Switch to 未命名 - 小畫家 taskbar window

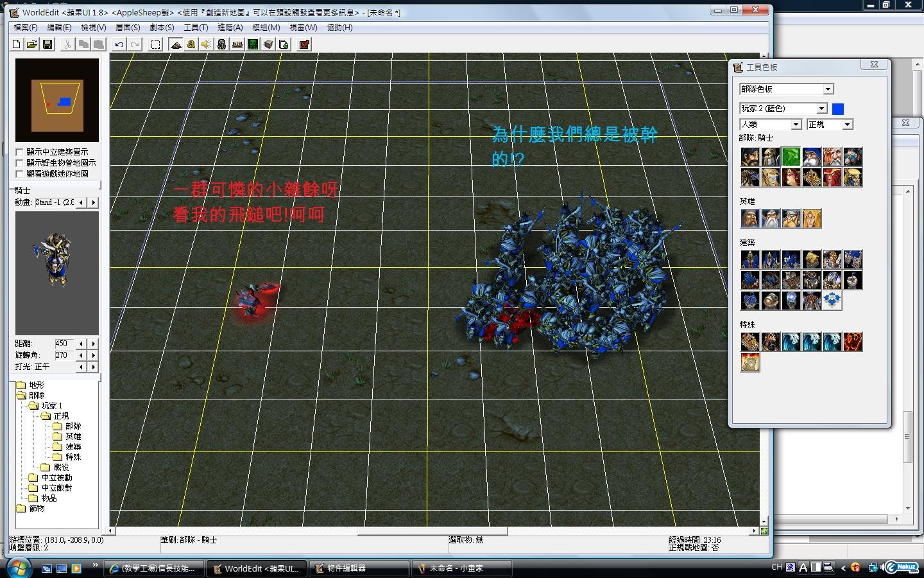pyautogui.click(x=462, y=568)
